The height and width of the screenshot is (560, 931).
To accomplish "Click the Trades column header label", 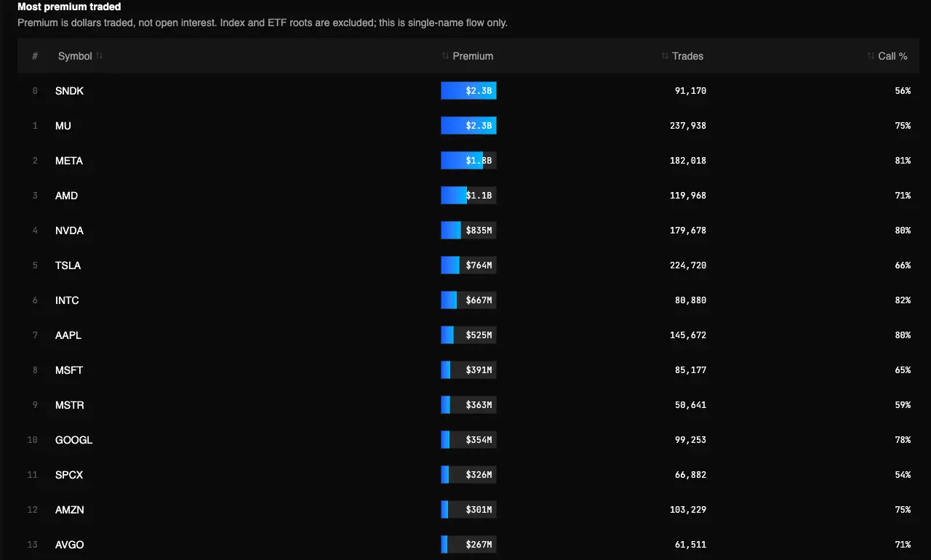I will click(x=688, y=56).
